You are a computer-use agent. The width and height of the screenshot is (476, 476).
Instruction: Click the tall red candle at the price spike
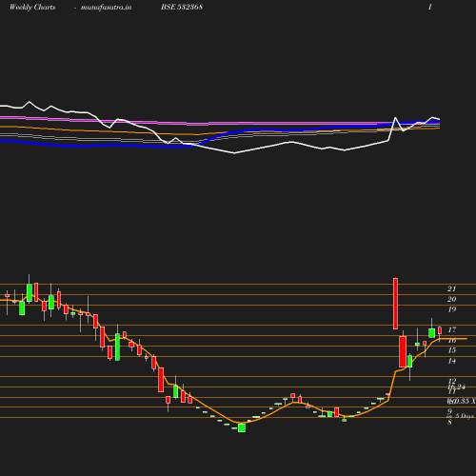(x=395, y=304)
